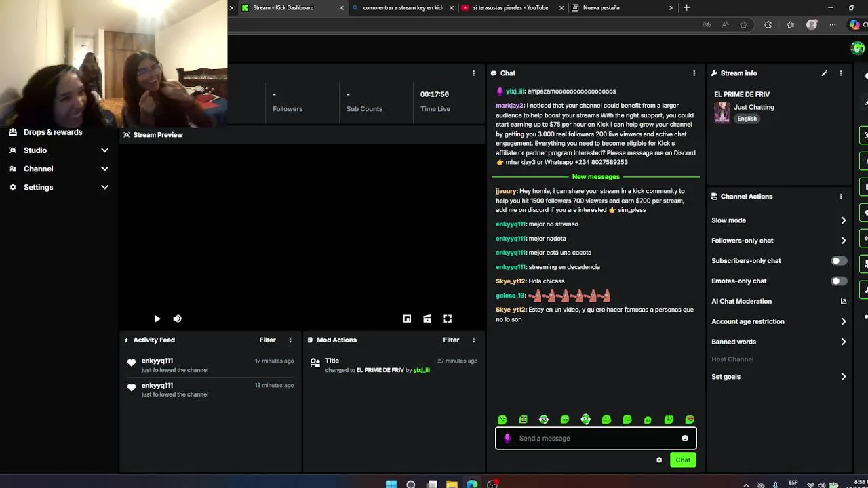Open Followers-only chat options arrow
Image resolution: width=868 pixels, height=488 pixels.
[844, 241]
